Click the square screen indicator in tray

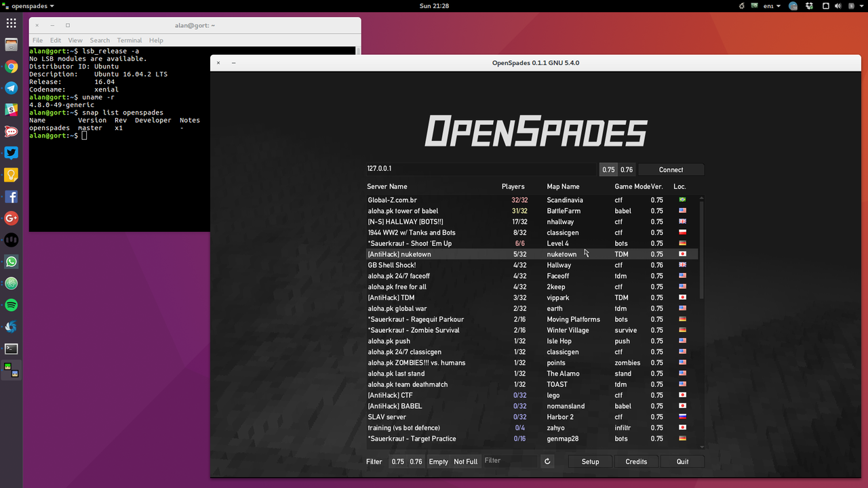(826, 6)
